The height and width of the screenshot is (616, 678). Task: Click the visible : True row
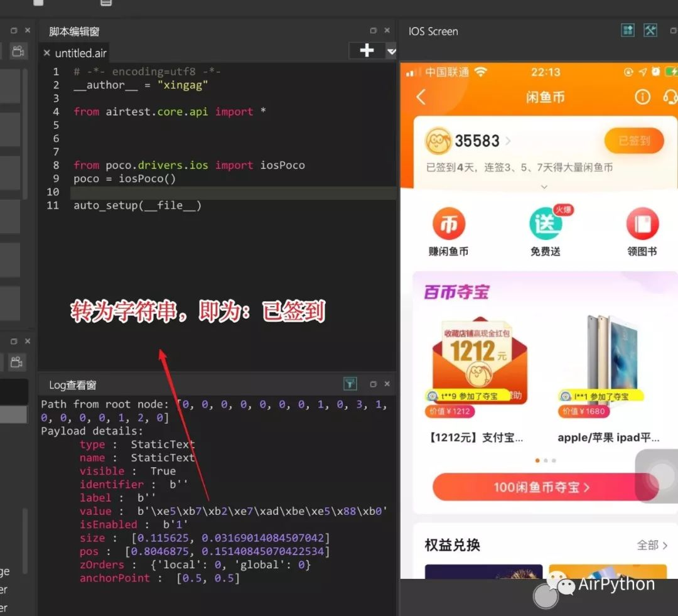pyautogui.click(x=128, y=471)
